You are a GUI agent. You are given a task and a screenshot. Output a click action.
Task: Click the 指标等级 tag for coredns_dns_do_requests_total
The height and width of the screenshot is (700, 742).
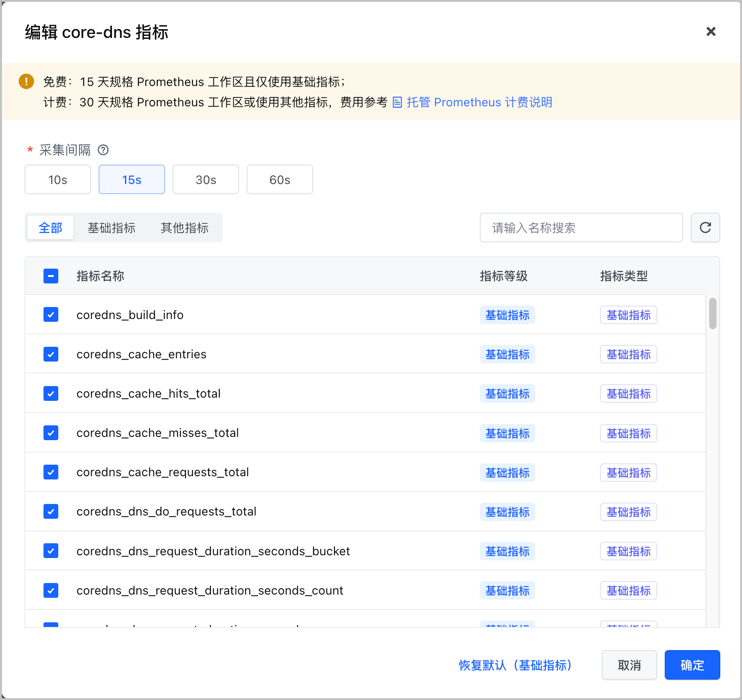[507, 512]
